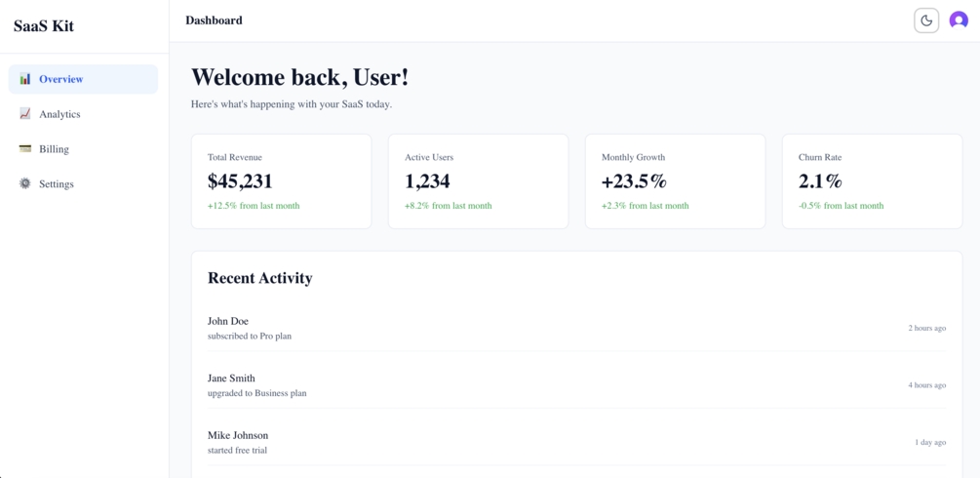Select the Monthly Growth stat card
This screenshot has height=478, width=980.
coord(675,181)
